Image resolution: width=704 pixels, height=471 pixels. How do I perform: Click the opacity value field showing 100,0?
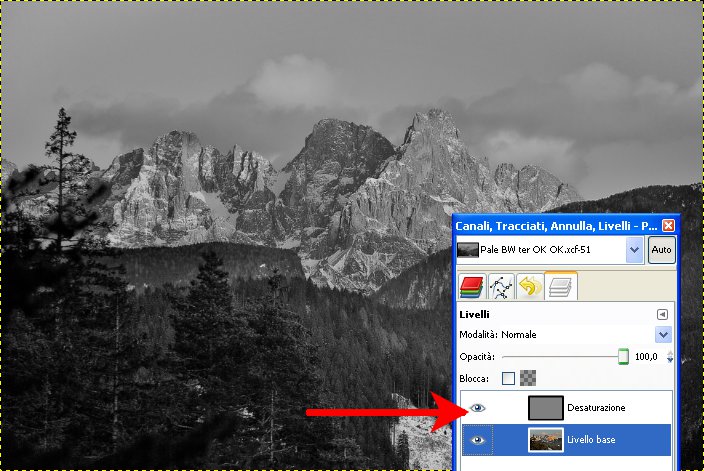(646, 356)
